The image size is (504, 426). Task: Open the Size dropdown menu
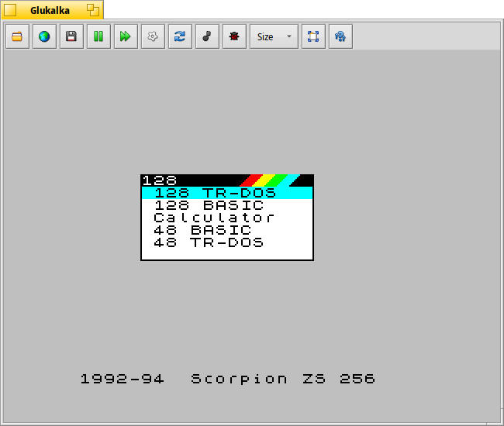(x=274, y=36)
